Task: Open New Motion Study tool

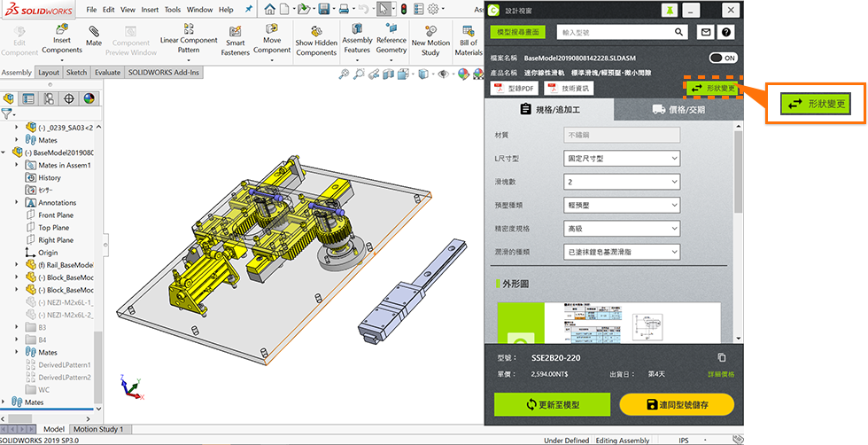Action: pos(430,41)
